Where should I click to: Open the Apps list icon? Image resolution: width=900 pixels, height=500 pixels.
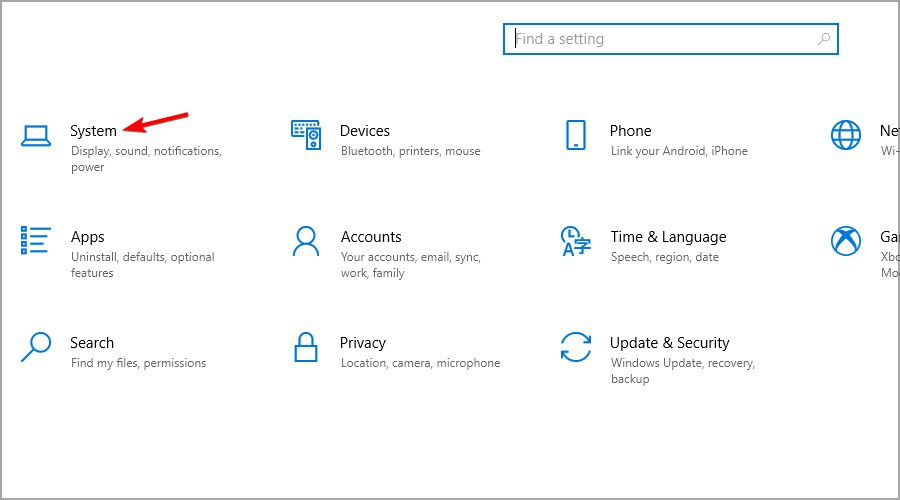36,241
